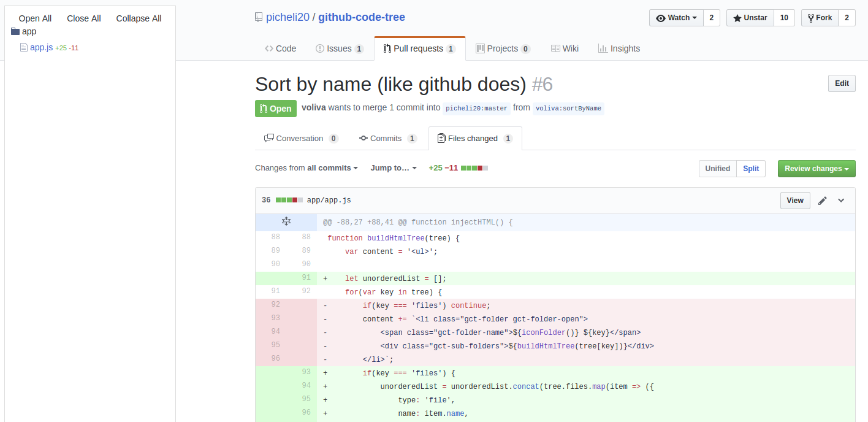Viewport: 868px width, 422px height.
Task: Click stargazers count 10
Action: 784,18
